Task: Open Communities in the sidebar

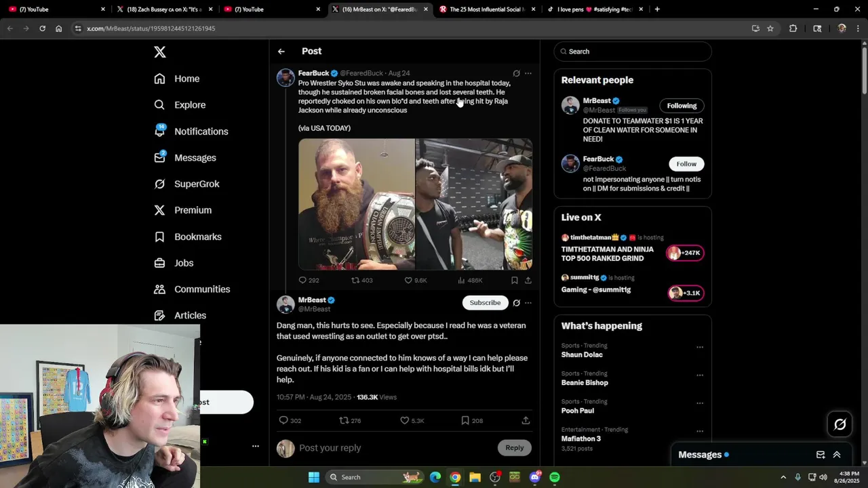Action: tap(192, 289)
